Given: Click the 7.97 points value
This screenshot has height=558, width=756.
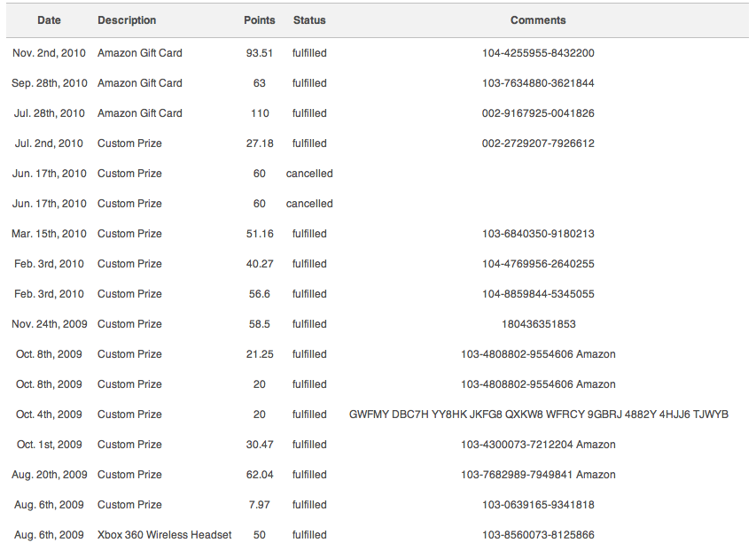Looking at the screenshot, I should pyautogui.click(x=260, y=505).
